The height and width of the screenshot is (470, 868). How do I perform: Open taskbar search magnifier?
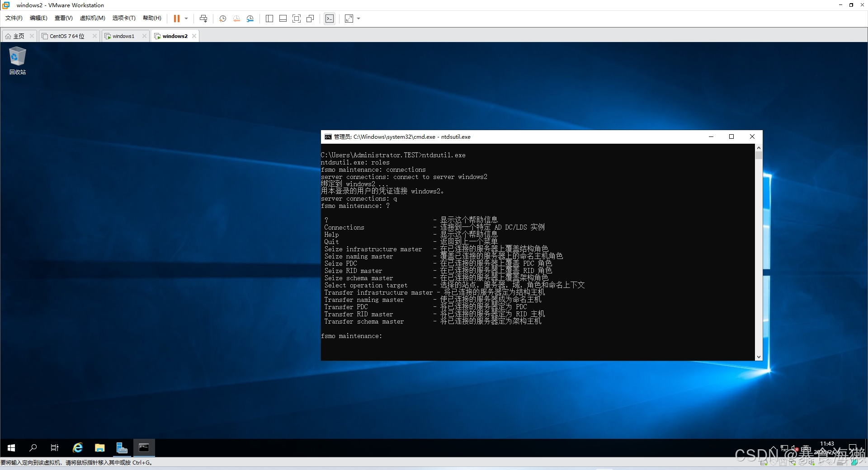[33, 448]
